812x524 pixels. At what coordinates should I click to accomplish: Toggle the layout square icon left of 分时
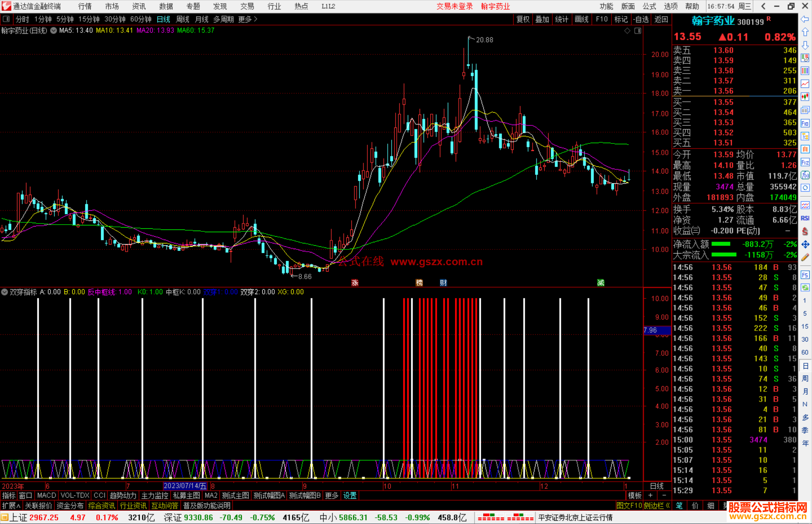[x=6, y=19]
